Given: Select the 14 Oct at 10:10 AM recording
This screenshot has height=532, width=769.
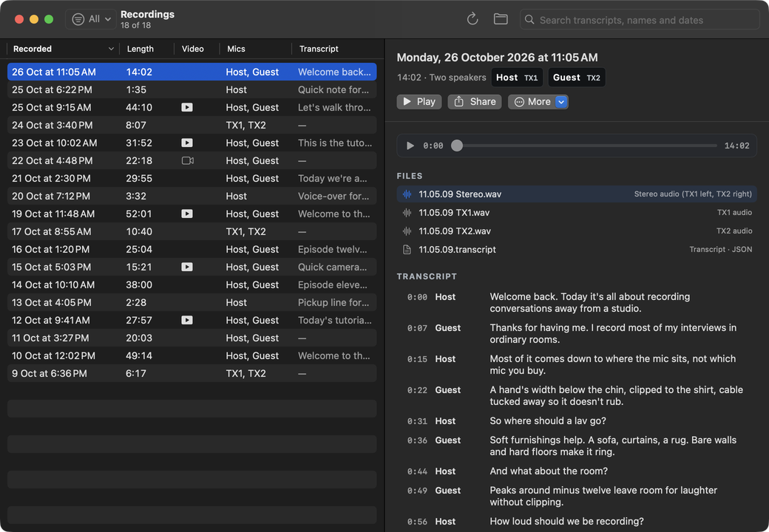Looking at the screenshot, I should coord(192,284).
